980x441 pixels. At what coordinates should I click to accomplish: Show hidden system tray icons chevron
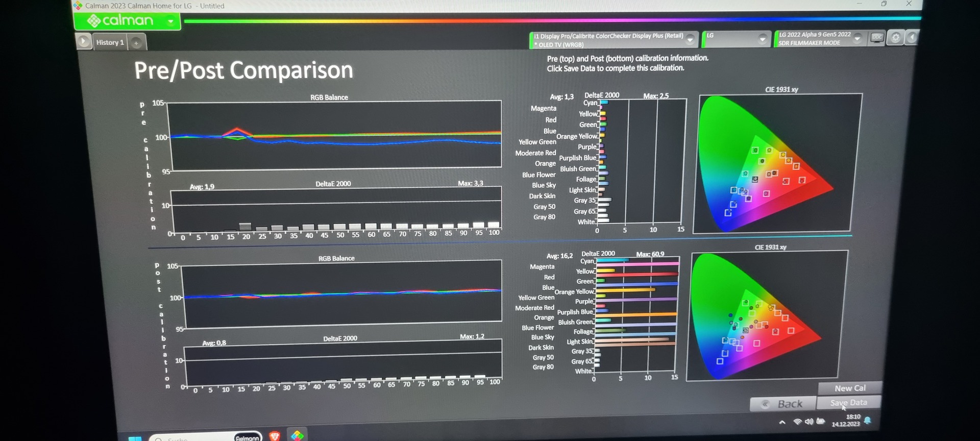point(782,422)
